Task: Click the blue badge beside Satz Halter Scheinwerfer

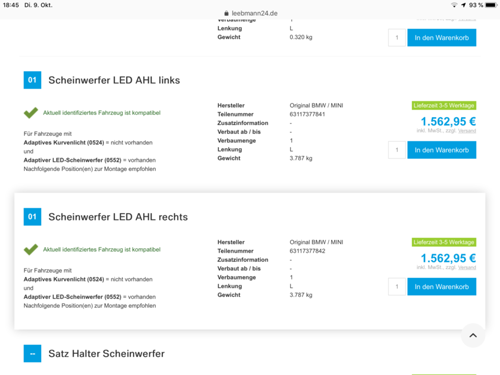Action: click(x=32, y=353)
